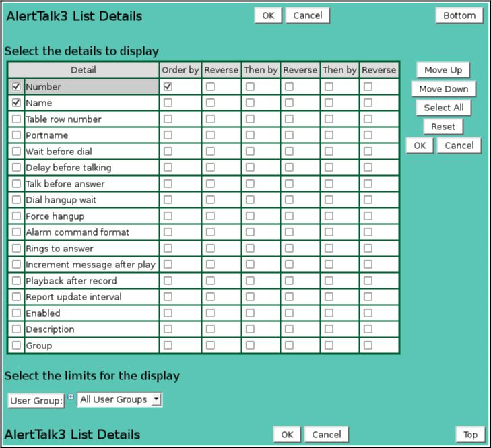This screenshot has width=491, height=448.
Task: Check last Reverse box in Group row
Action: pos(368,345)
